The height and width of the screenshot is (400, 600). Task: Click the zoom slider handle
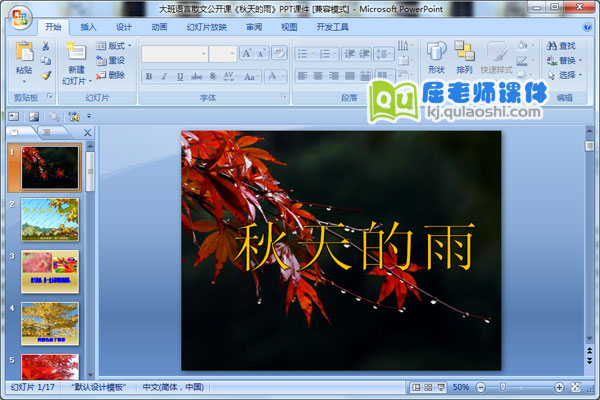(x=503, y=387)
